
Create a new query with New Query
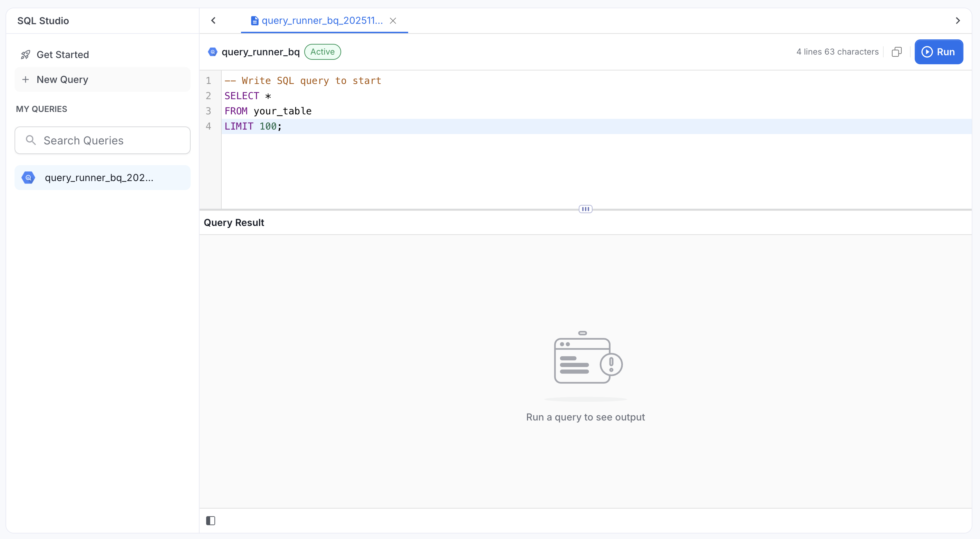pos(102,79)
